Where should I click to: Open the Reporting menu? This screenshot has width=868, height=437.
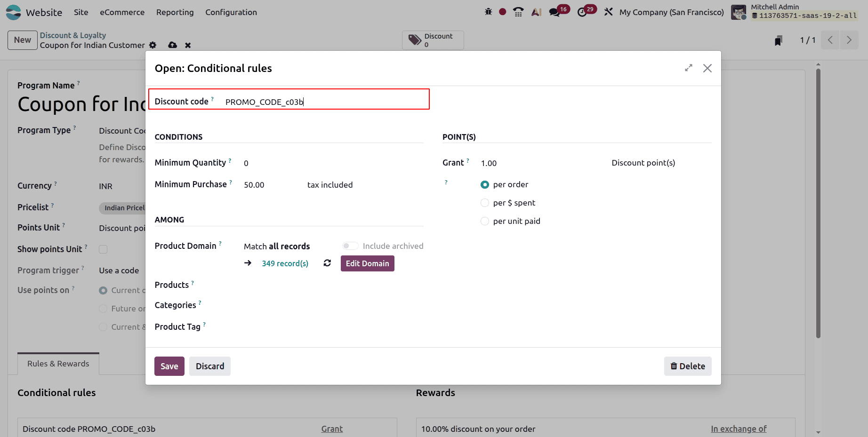(x=175, y=12)
